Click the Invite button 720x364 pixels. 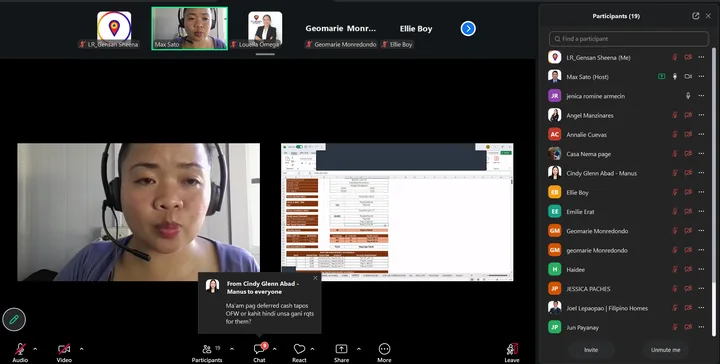click(x=591, y=350)
